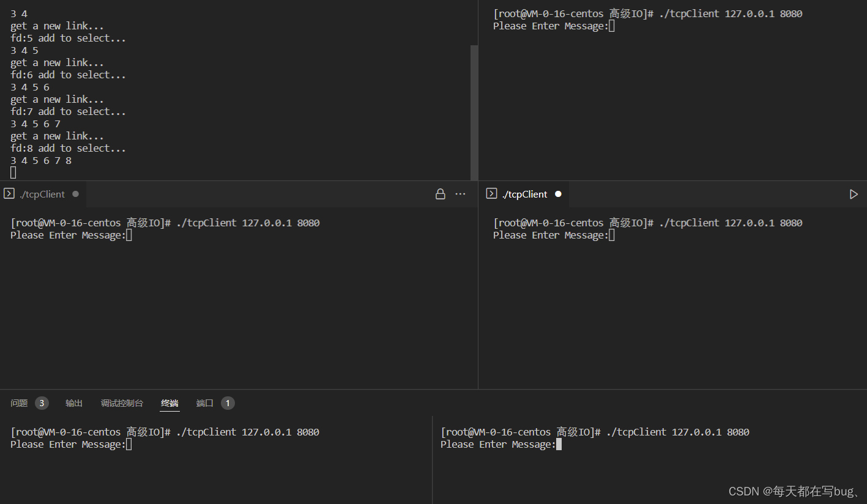Click the server output terminal scrollbar
The image size is (867, 504).
[474, 113]
